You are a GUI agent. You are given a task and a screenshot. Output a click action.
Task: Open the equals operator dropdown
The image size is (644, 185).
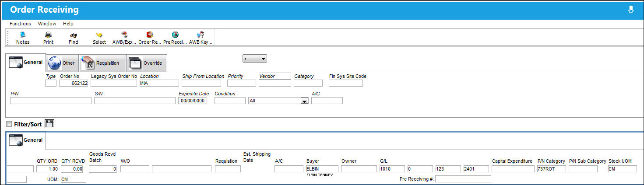[x=255, y=59]
